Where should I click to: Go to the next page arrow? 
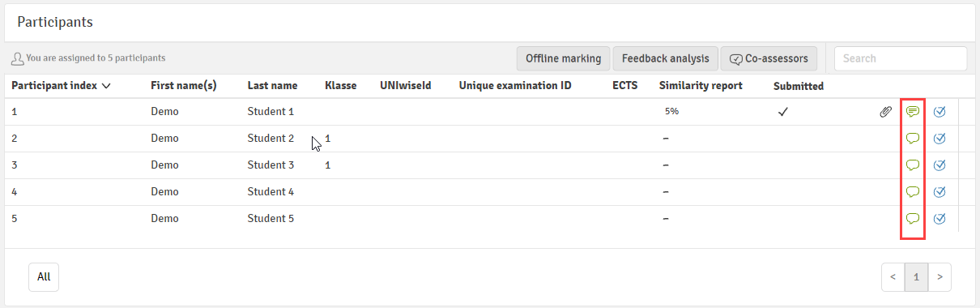point(940,277)
